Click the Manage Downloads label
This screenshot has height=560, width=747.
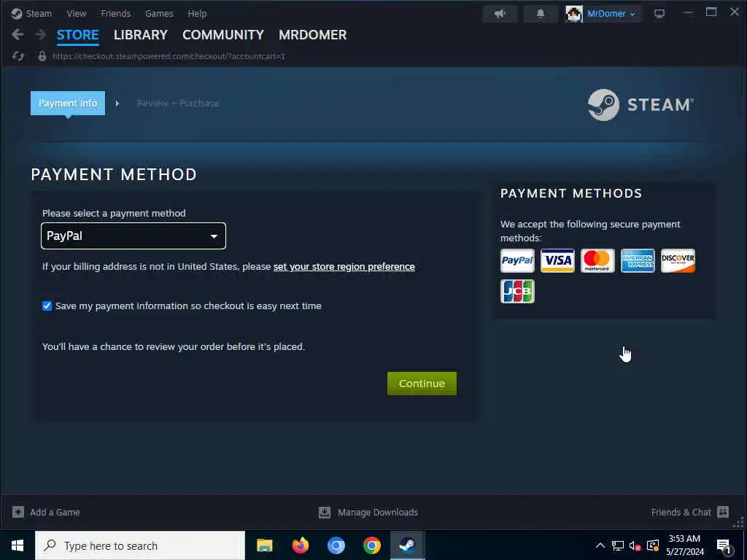pos(378,513)
